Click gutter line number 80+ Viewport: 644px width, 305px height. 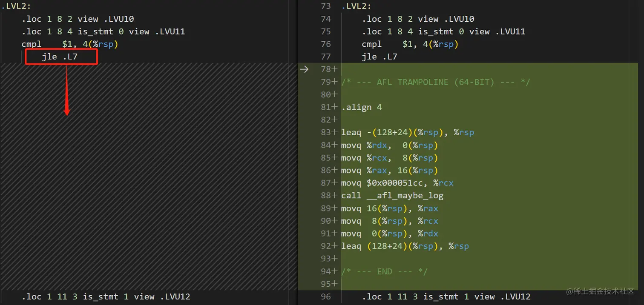[x=329, y=94]
